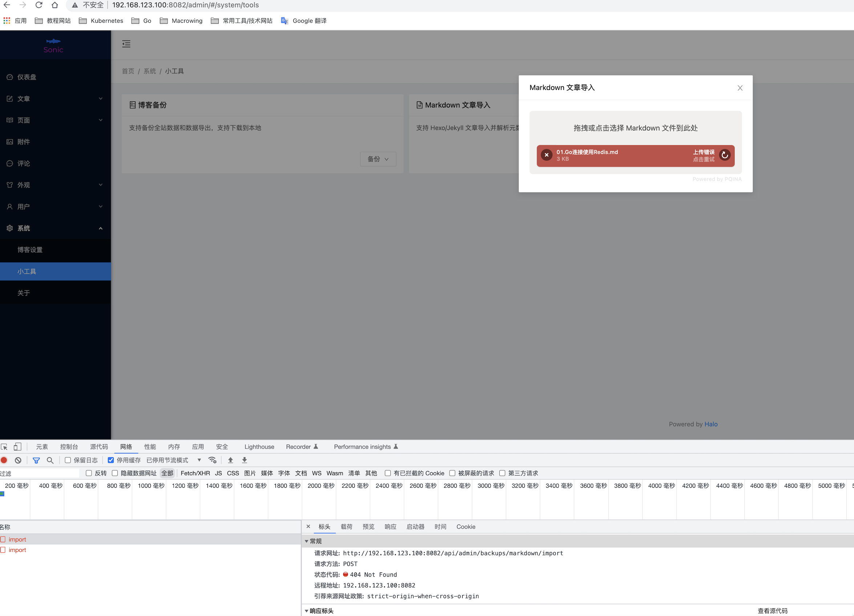This screenshot has width=854, height=616.
Task: Open the Kubernetes bookmark folder
Action: [101, 21]
